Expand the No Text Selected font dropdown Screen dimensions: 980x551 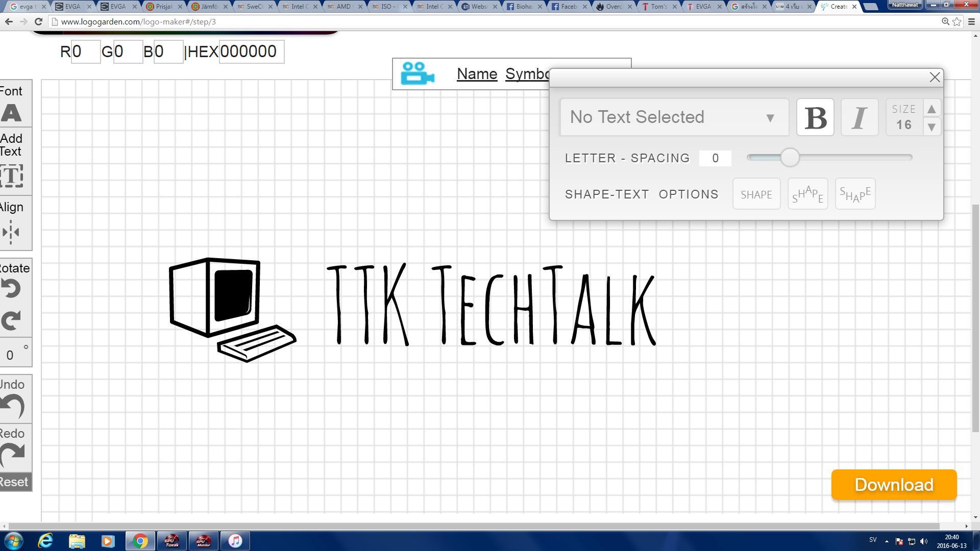[674, 117]
